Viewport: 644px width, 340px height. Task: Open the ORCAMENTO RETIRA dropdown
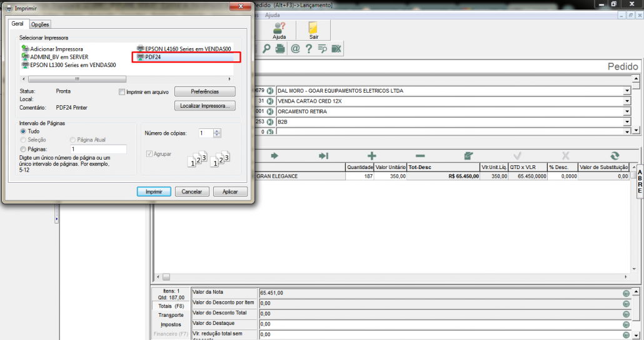(626, 112)
